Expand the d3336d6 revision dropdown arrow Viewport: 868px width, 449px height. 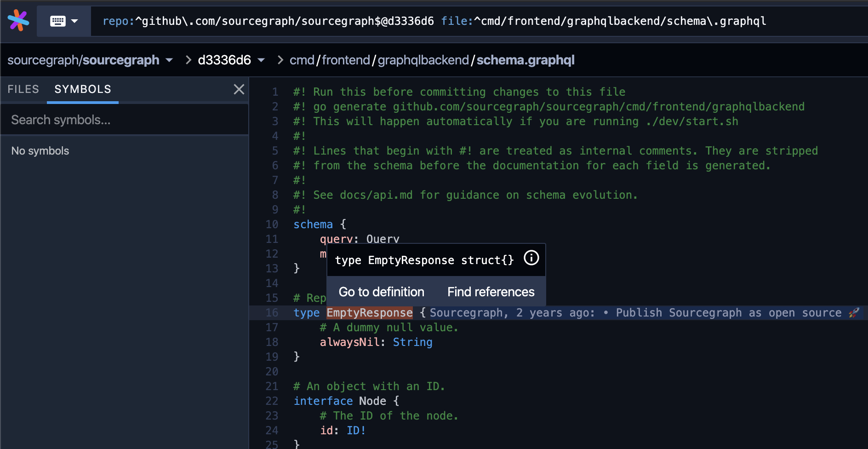(x=261, y=60)
